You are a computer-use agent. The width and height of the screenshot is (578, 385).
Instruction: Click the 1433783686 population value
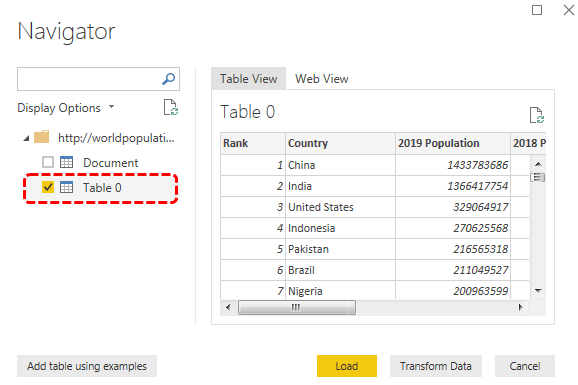coord(478,165)
